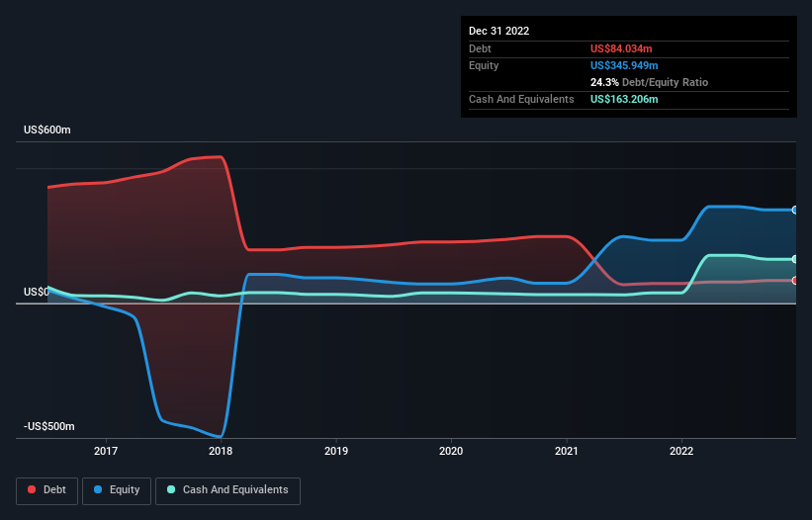The width and height of the screenshot is (812, 520).
Task: Click the US$600m axis label
Action: coord(47,130)
